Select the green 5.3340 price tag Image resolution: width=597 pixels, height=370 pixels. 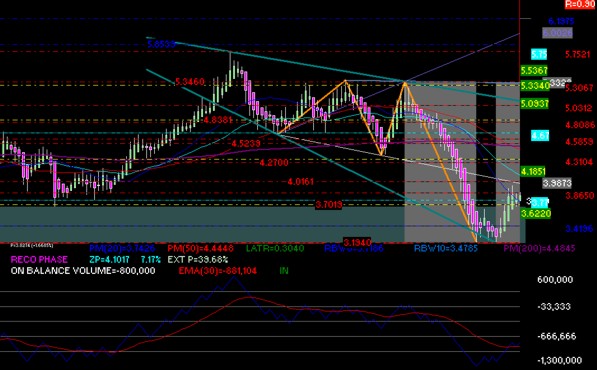point(535,86)
